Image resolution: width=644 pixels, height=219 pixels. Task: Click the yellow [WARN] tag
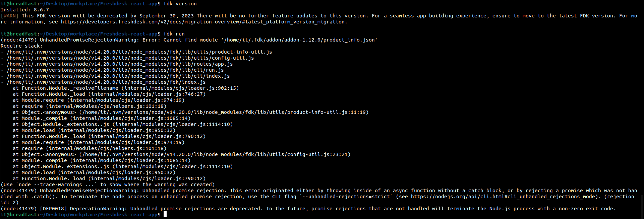(10, 16)
